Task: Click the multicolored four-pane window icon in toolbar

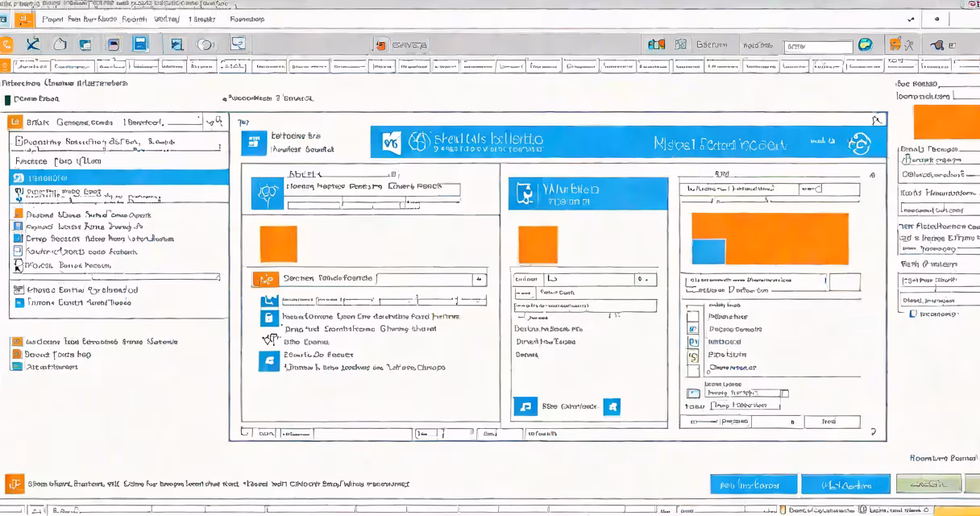Action: (657, 45)
